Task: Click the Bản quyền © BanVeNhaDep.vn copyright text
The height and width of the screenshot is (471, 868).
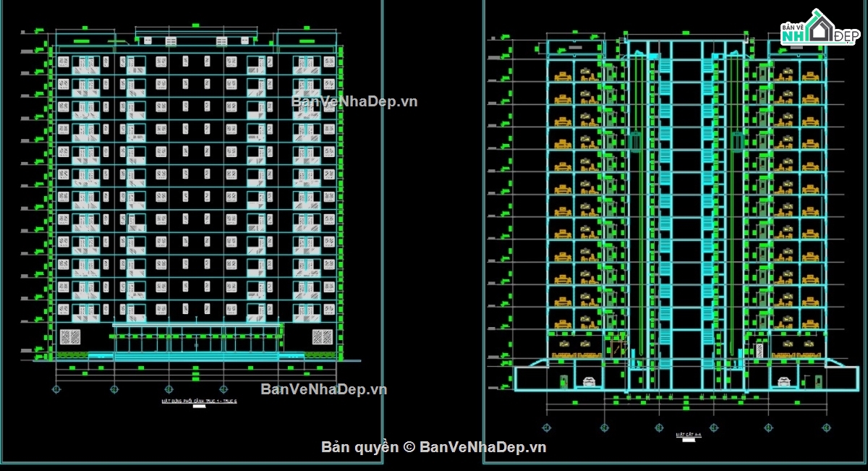Action: coord(433,447)
